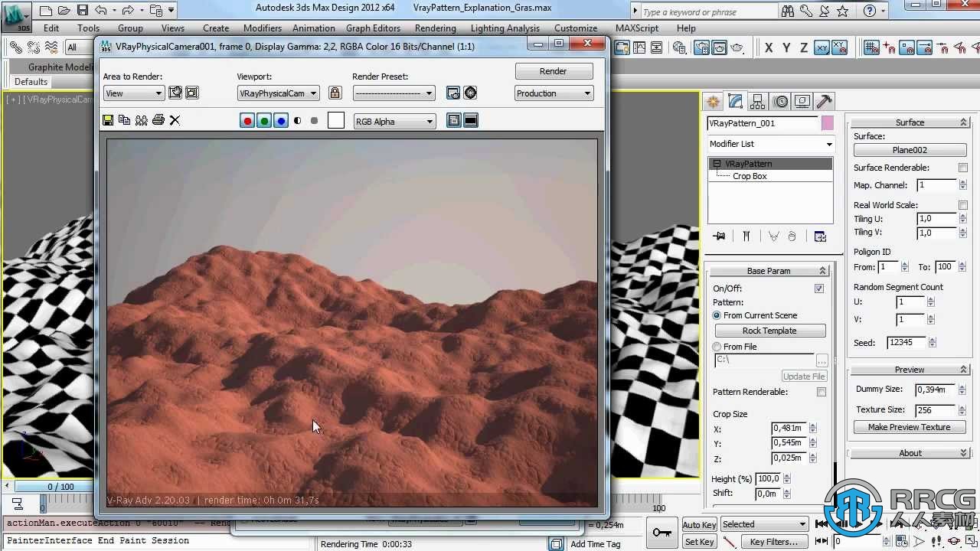Image resolution: width=980 pixels, height=551 pixels.
Task: Toggle display of the alpha channel
Action: point(297,121)
